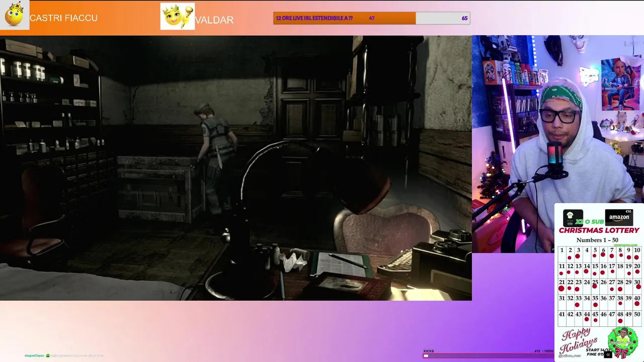Click the X2 O SUB text
Viewport: 644px width, 362px height.
pyautogui.click(x=590, y=222)
